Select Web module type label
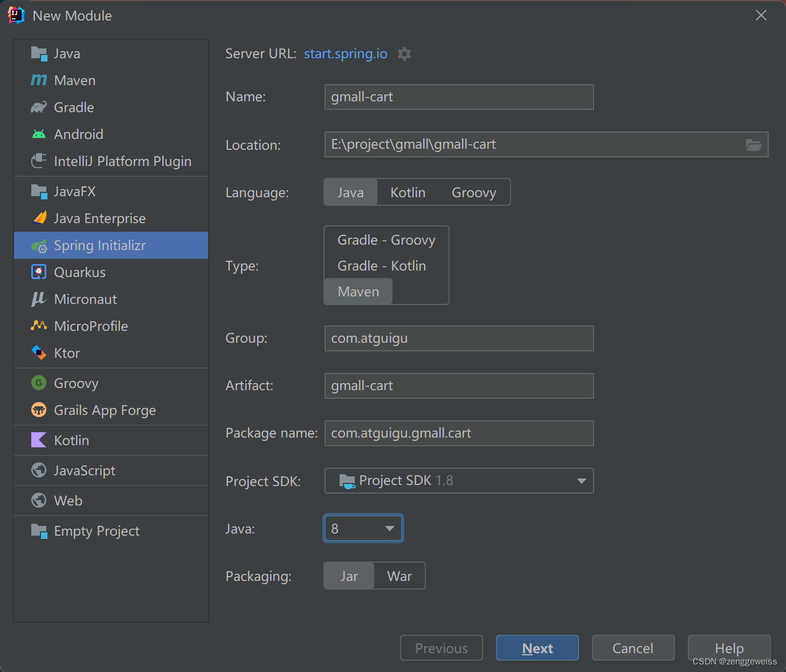786x672 pixels. click(x=68, y=501)
